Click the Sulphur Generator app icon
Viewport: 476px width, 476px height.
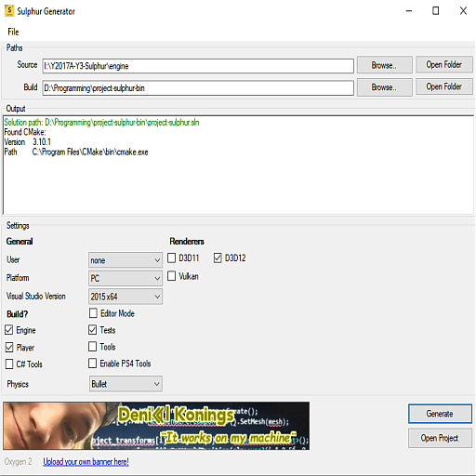9,11
